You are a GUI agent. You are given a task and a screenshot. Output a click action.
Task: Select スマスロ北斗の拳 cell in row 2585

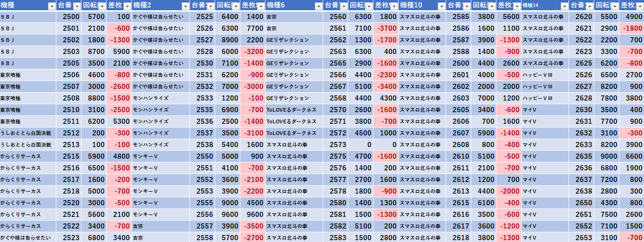coord(422,16)
